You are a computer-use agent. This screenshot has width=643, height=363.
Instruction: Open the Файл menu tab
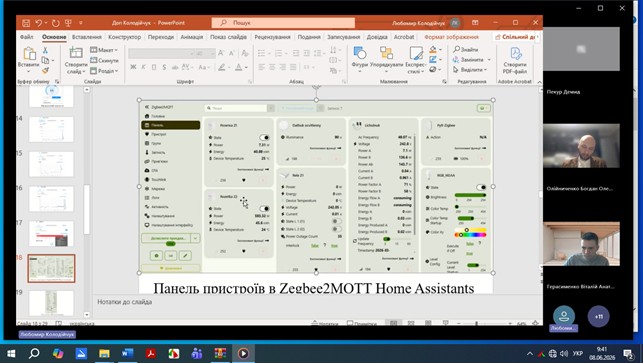click(27, 37)
